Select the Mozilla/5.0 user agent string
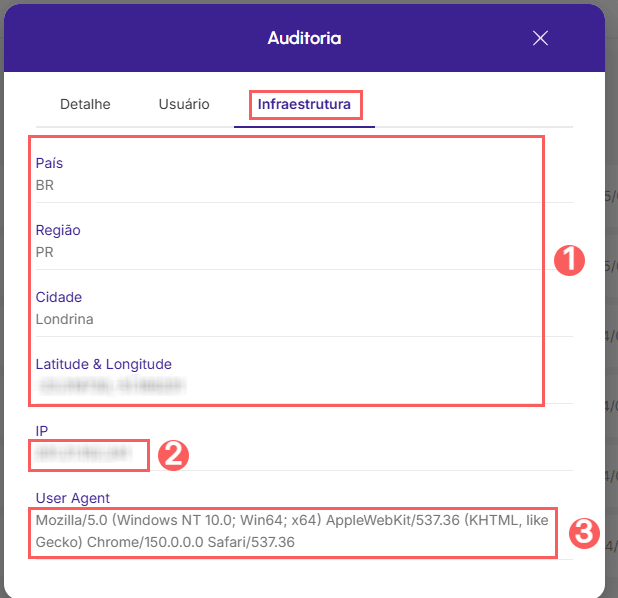The image size is (618, 598). [292, 531]
